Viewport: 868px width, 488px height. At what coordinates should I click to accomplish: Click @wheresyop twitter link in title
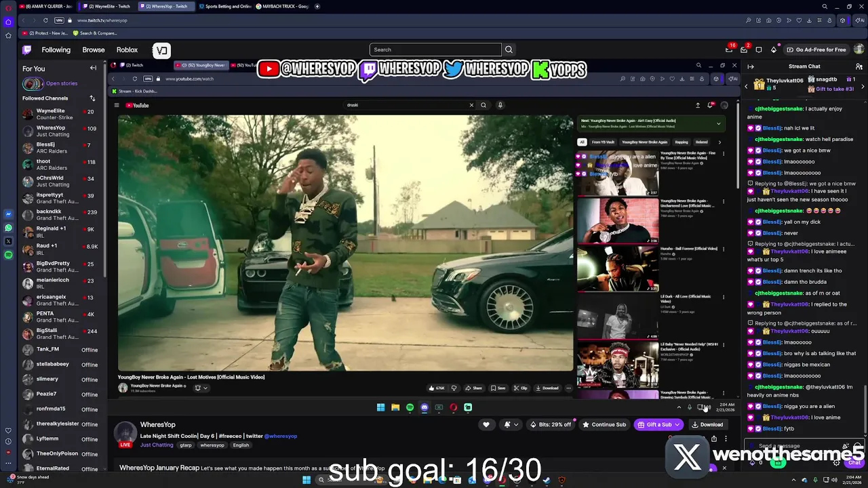pyautogui.click(x=281, y=436)
